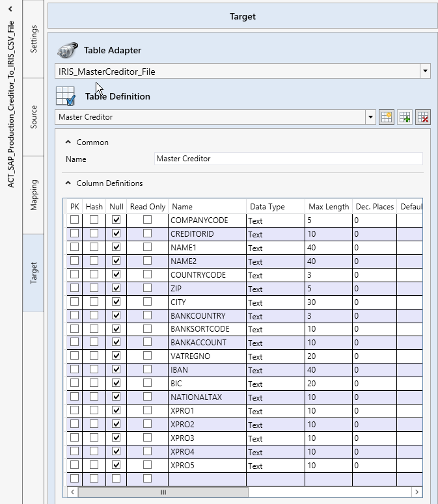
Task: Toggle PK checkbox for COMPANYCODE row
Action: pyautogui.click(x=75, y=220)
